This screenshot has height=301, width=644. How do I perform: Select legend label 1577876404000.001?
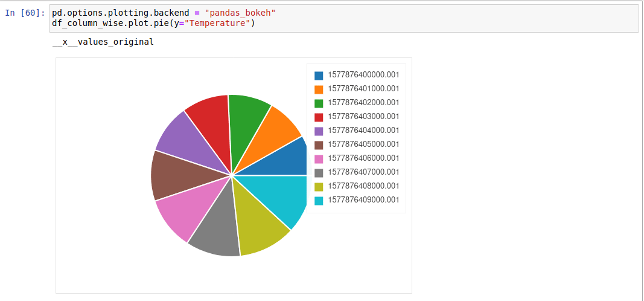click(363, 131)
